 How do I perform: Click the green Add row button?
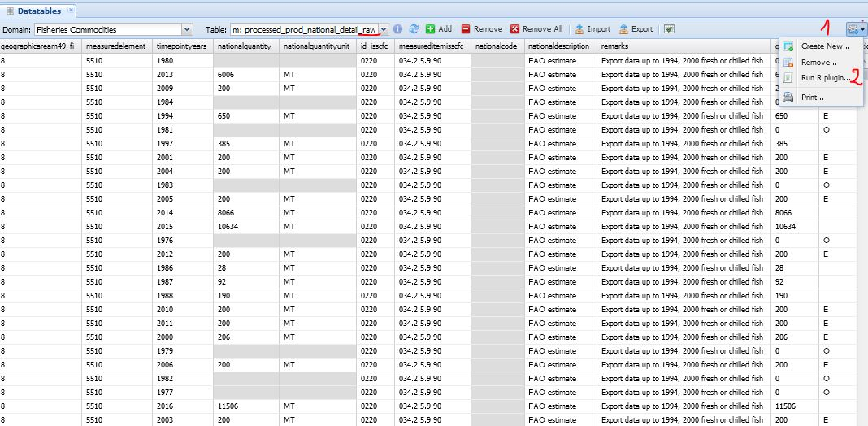click(x=438, y=28)
